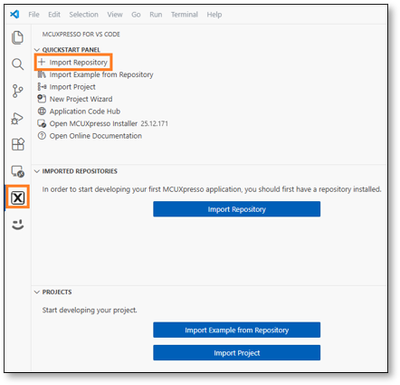Launch the New Project Wizard entry

click(81, 99)
